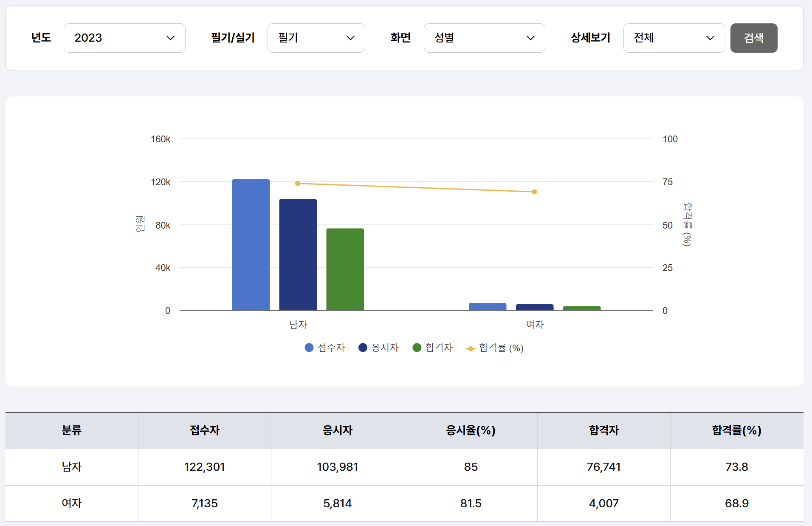Click the right axis 100 label
Screen dimensions: 812x526
(670, 139)
